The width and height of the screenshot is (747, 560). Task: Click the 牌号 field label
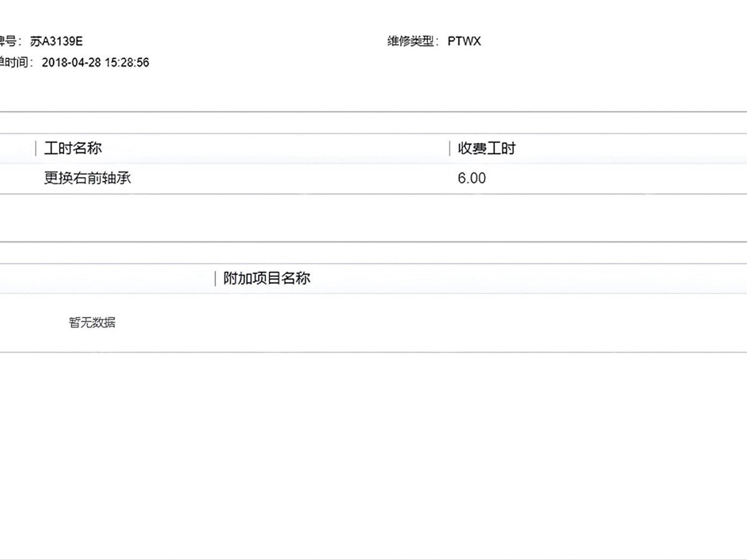tap(10, 42)
